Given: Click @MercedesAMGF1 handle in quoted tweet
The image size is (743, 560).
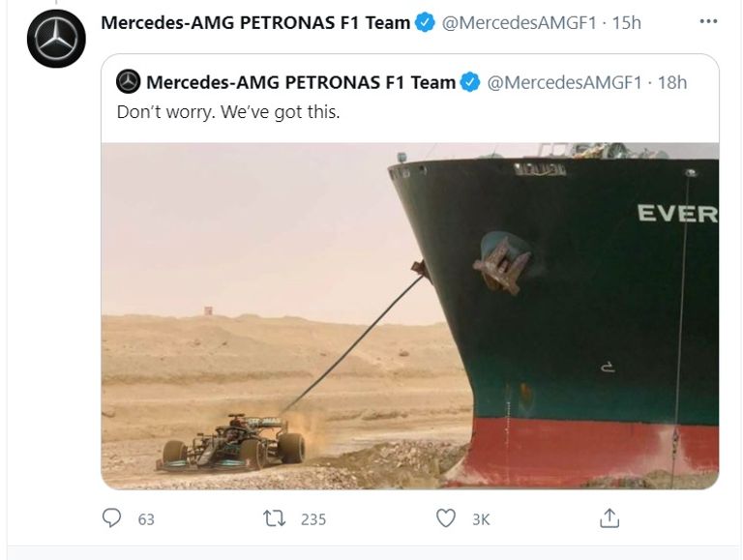Looking at the screenshot, I should tap(564, 82).
